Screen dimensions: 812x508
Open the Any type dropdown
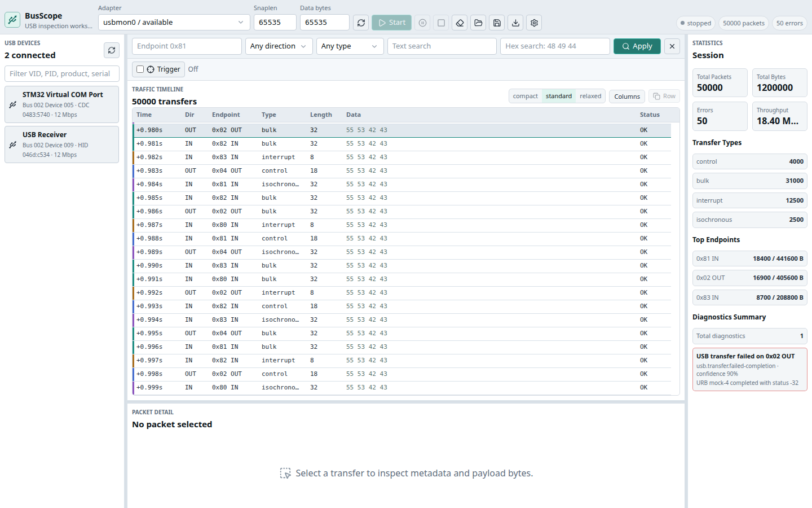350,46
